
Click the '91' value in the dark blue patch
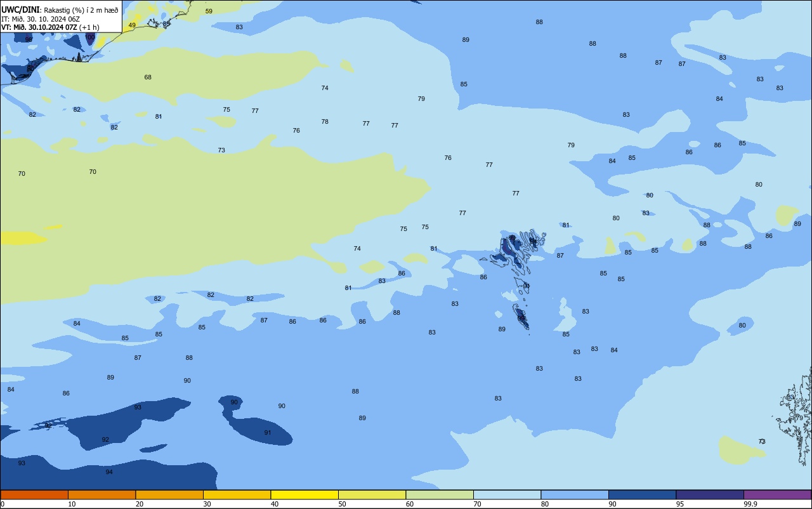[x=268, y=433]
